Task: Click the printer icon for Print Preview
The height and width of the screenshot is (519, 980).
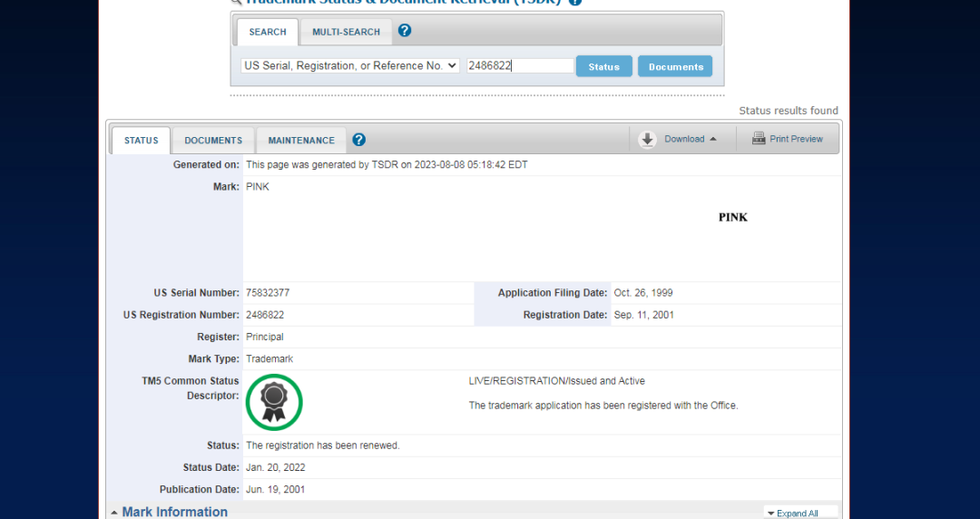Action: (x=759, y=138)
